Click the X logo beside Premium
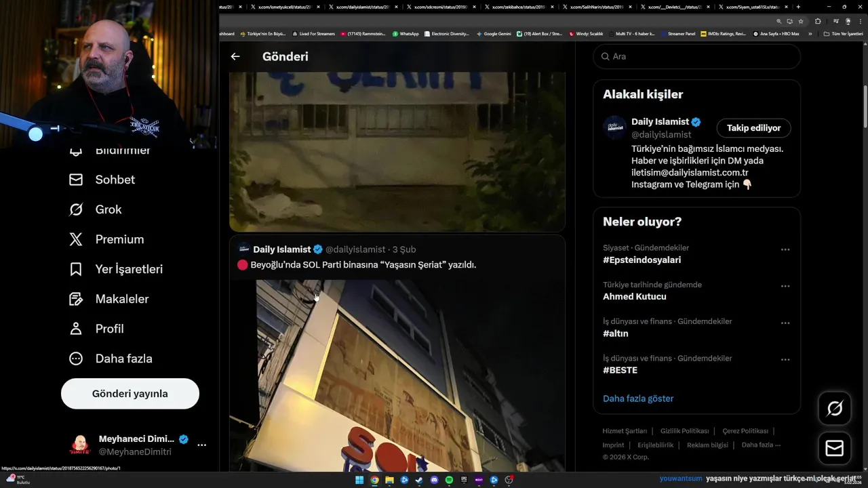The height and width of the screenshot is (488, 868). click(x=76, y=239)
